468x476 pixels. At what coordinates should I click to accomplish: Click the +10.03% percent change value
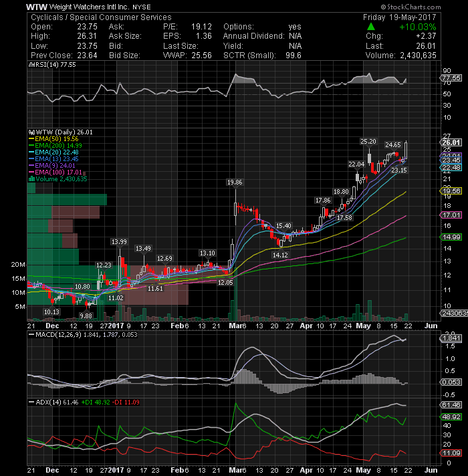[x=418, y=27]
